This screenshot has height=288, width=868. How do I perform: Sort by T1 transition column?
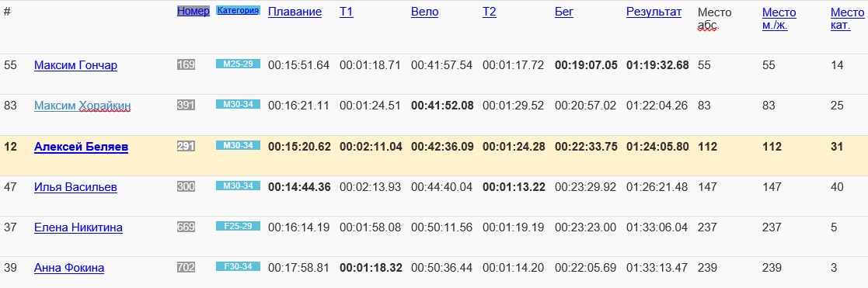tap(346, 12)
